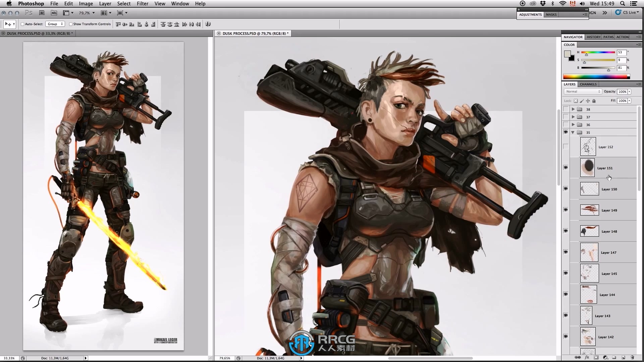The image size is (644, 362).
Task: Click the link layers chain icon
Action: [x=578, y=358]
